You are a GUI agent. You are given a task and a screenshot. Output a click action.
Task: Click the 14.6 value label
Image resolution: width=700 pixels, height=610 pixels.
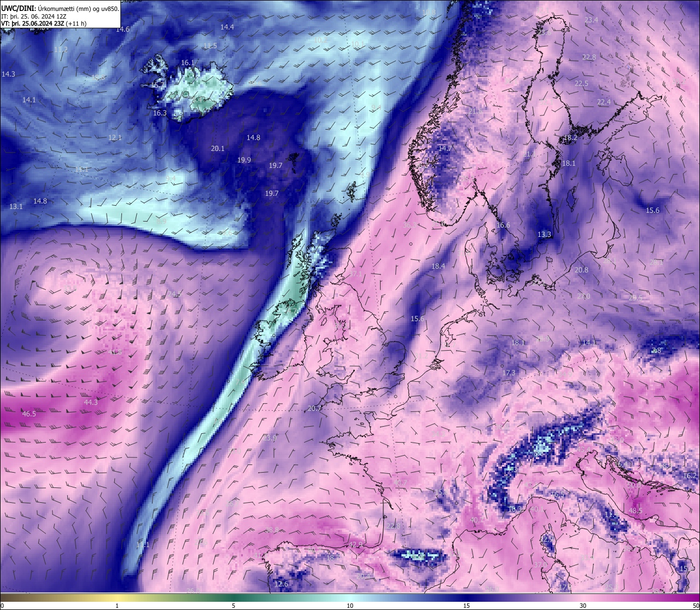122,30
